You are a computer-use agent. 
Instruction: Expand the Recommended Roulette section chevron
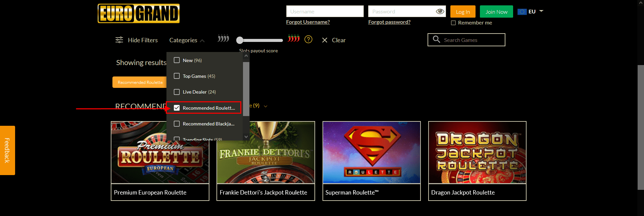(266, 106)
